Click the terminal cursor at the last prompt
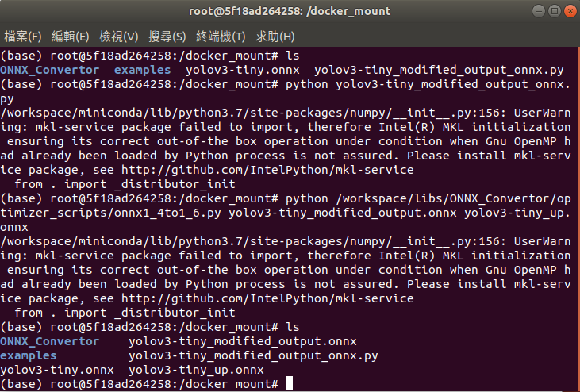The height and width of the screenshot is (392, 580). coord(290,383)
